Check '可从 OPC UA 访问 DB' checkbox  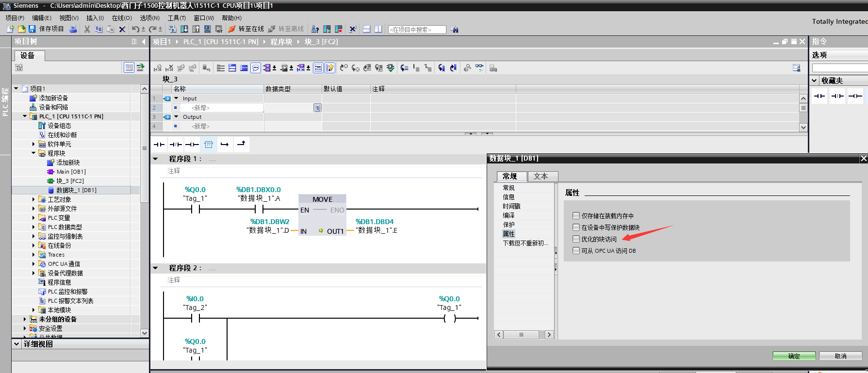(576, 250)
